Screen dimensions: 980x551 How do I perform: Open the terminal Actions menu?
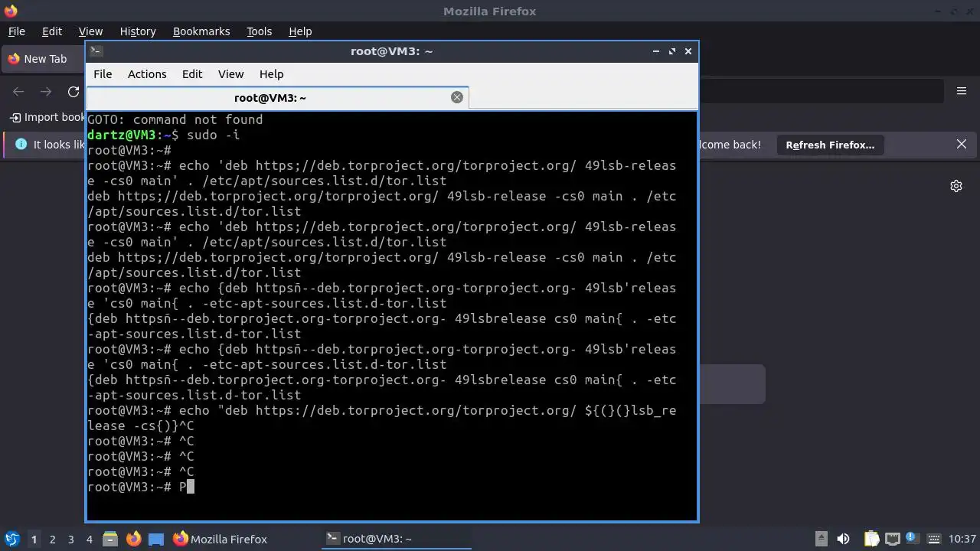click(x=147, y=73)
